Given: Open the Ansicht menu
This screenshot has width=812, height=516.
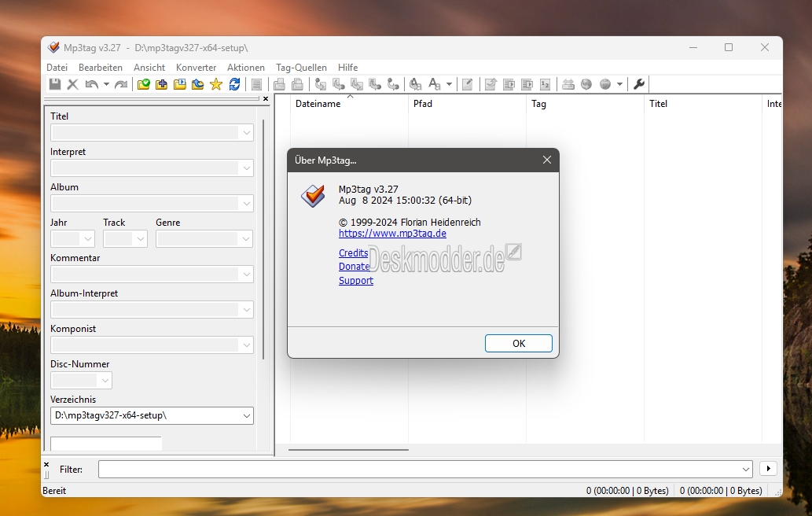Looking at the screenshot, I should point(149,68).
